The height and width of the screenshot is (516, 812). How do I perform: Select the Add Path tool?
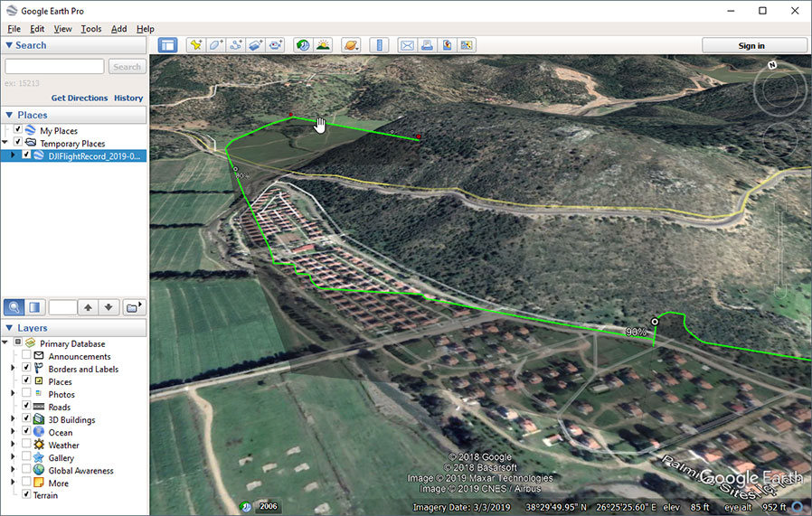(x=236, y=45)
